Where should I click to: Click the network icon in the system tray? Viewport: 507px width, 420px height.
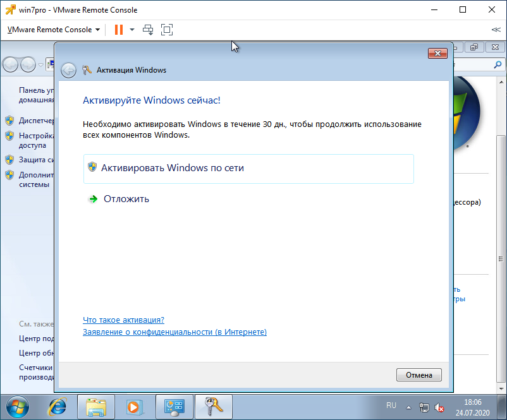click(425, 407)
